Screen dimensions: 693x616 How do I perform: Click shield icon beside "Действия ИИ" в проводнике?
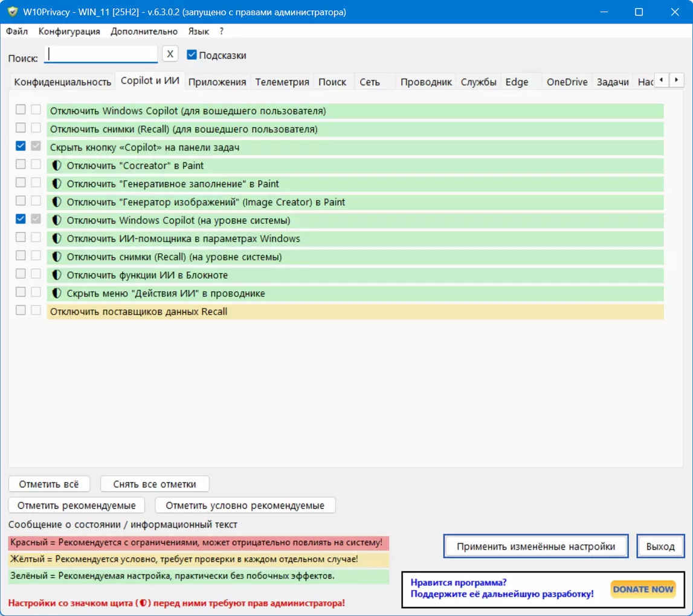click(56, 293)
